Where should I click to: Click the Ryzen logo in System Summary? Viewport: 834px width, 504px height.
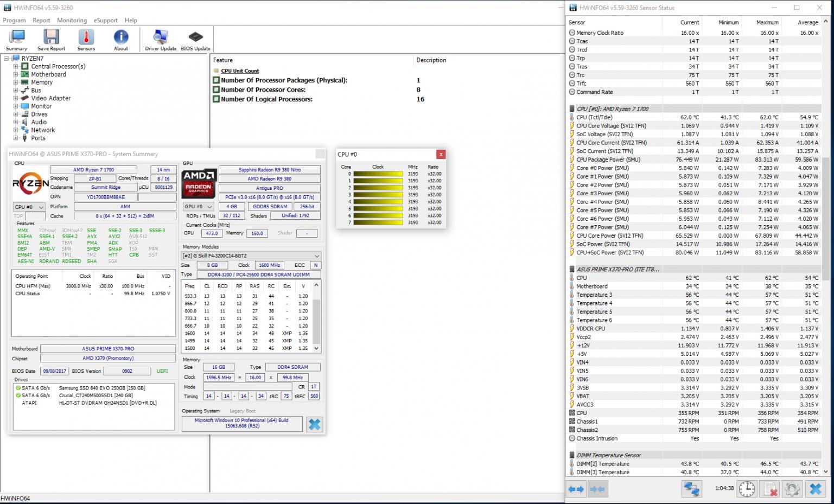[30, 184]
